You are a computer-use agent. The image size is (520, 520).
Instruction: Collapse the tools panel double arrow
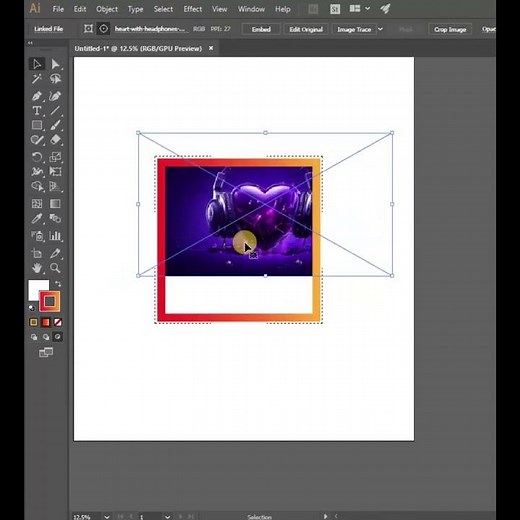pyautogui.click(x=30, y=43)
